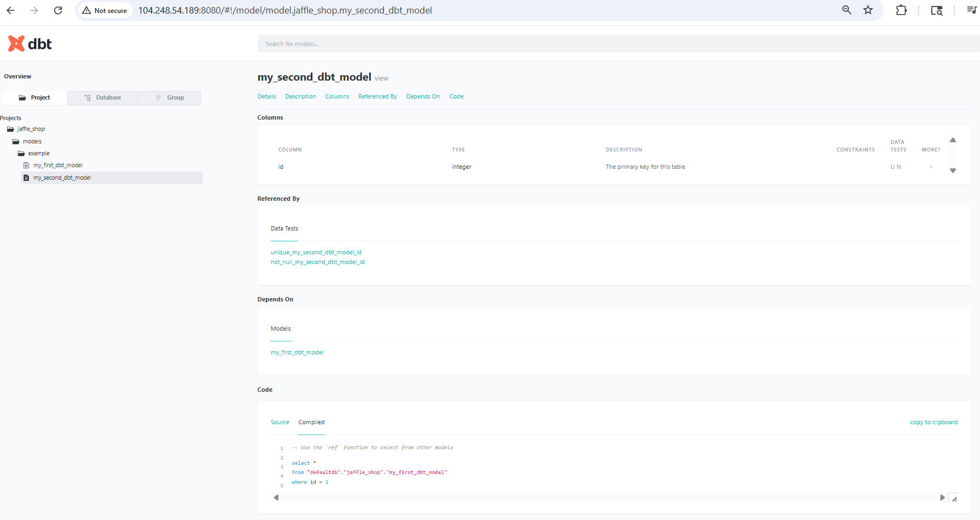Show the Source code tab
Image resolution: width=980 pixels, height=520 pixels.
280,422
